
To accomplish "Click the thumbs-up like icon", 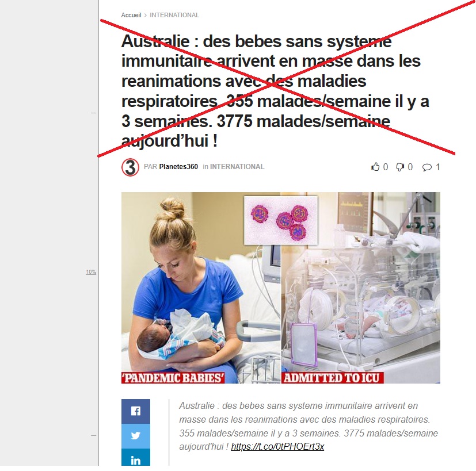I will point(375,167).
